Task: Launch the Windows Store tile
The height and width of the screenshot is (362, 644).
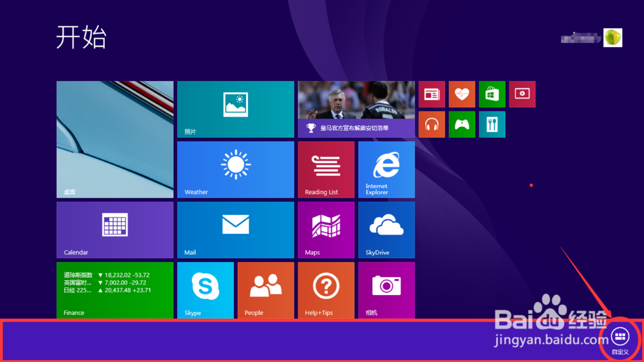Action: coord(492,95)
